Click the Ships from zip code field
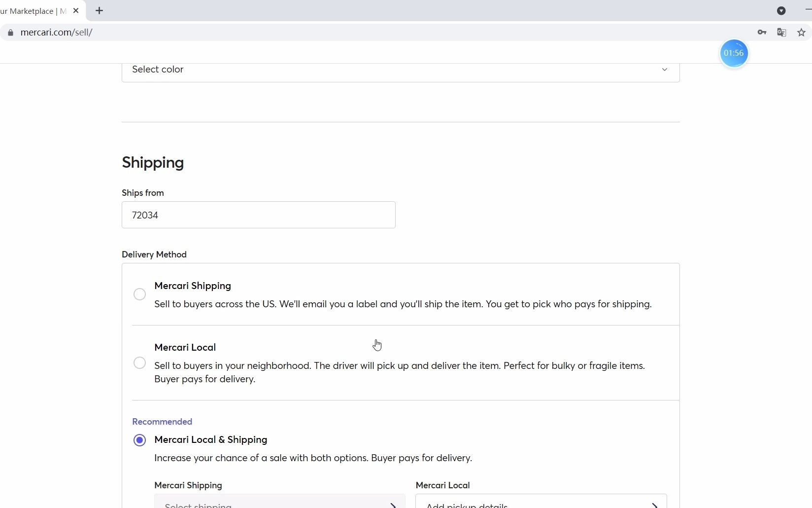Screen dimensions: 812x508 (259, 215)
